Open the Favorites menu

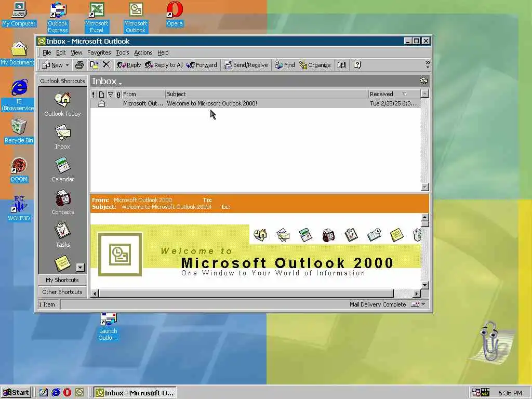[99, 52]
